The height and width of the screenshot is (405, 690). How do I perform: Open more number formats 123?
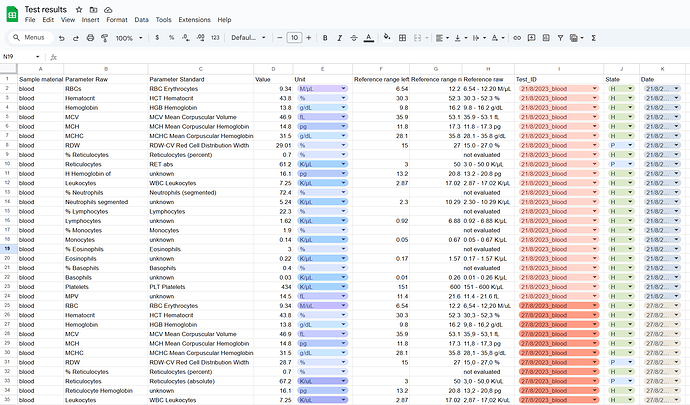215,38
